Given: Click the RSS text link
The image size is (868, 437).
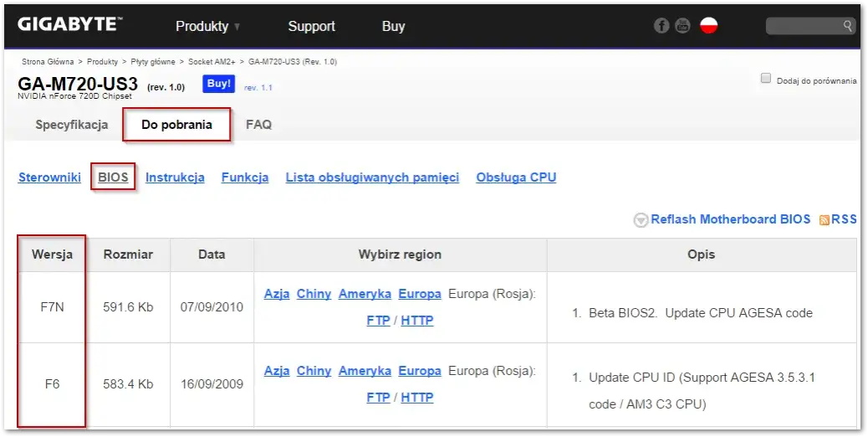Looking at the screenshot, I should (844, 219).
